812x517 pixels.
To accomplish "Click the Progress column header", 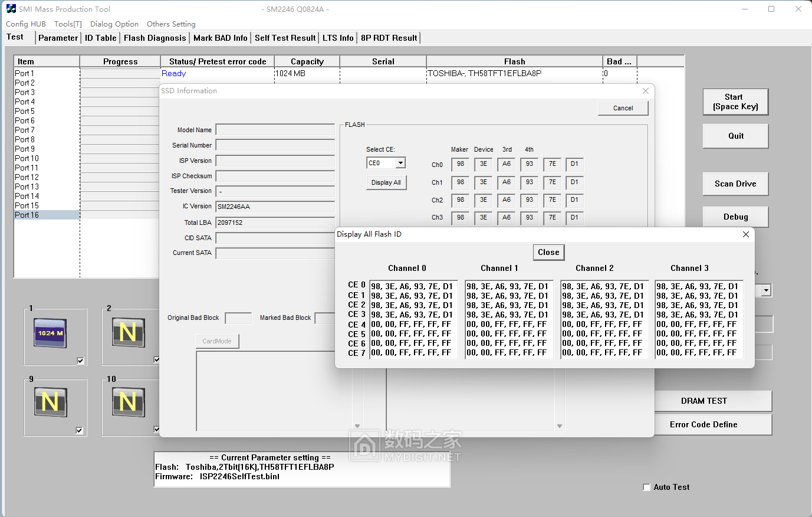I will point(120,61).
